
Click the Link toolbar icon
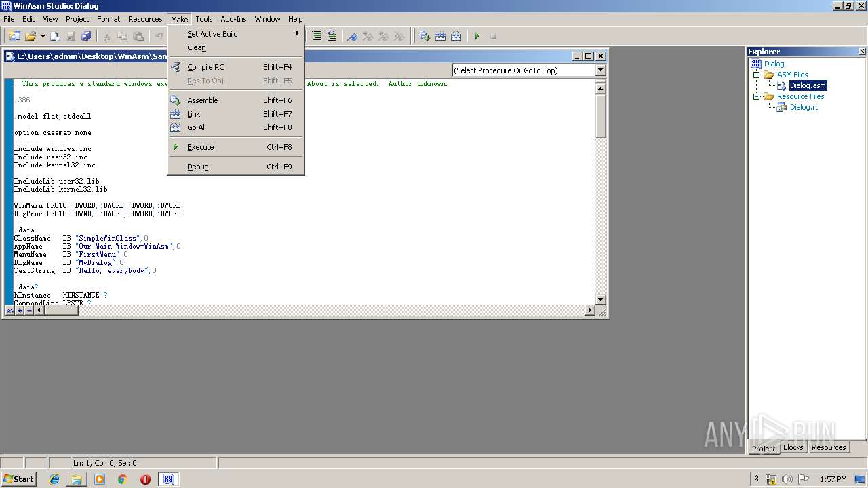pyautogui.click(x=440, y=36)
